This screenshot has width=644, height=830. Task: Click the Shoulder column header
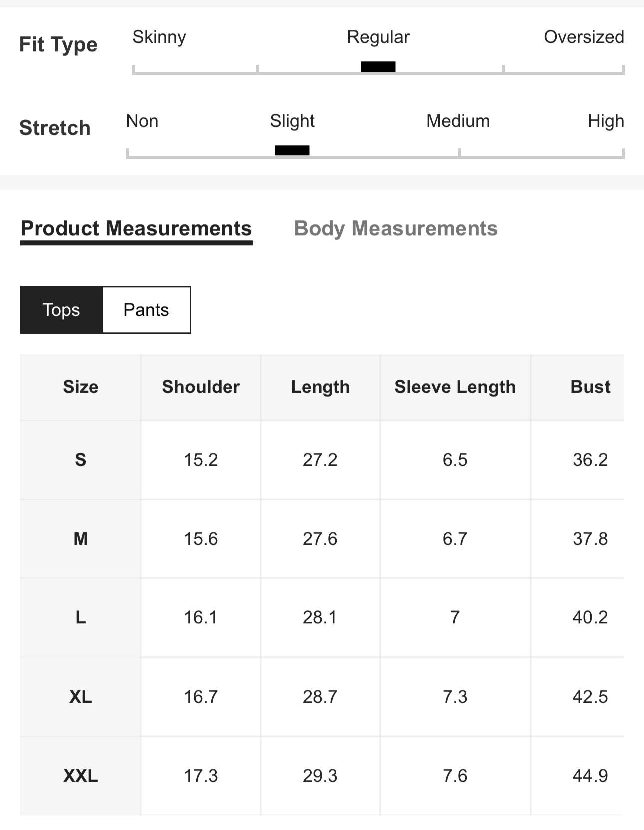(x=201, y=387)
